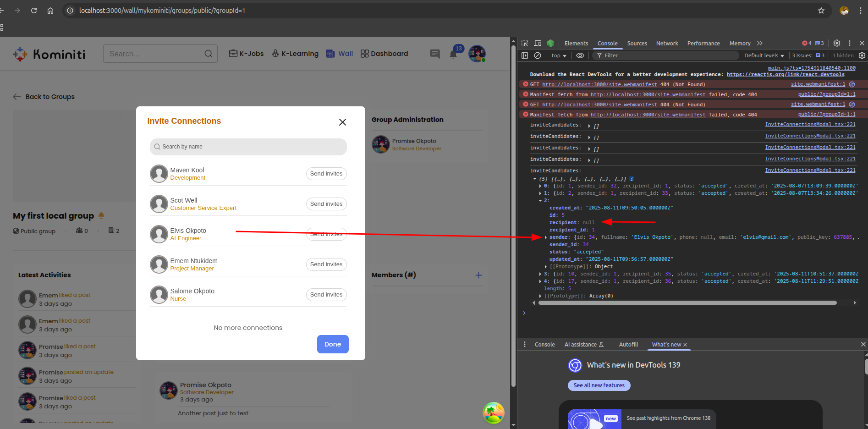Bookmark this page with the star icon
The height and width of the screenshot is (429, 868).
pos(821,11)
